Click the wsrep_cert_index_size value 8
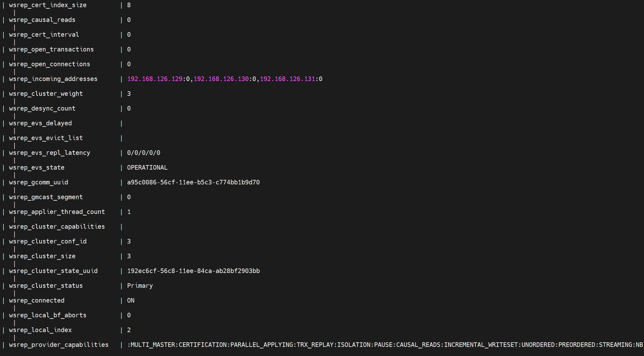Viewport: 644px width, 356px height. coord(129,5)
